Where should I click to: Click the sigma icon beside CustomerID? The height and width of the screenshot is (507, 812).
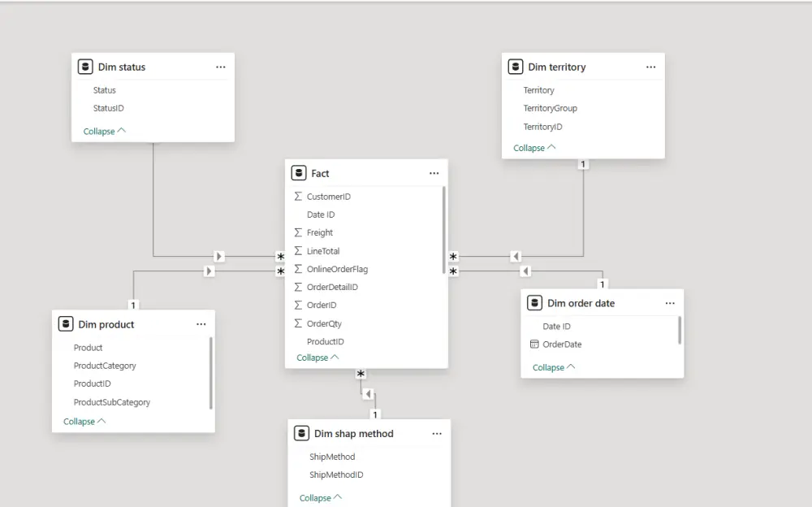[x=298, y=196]
